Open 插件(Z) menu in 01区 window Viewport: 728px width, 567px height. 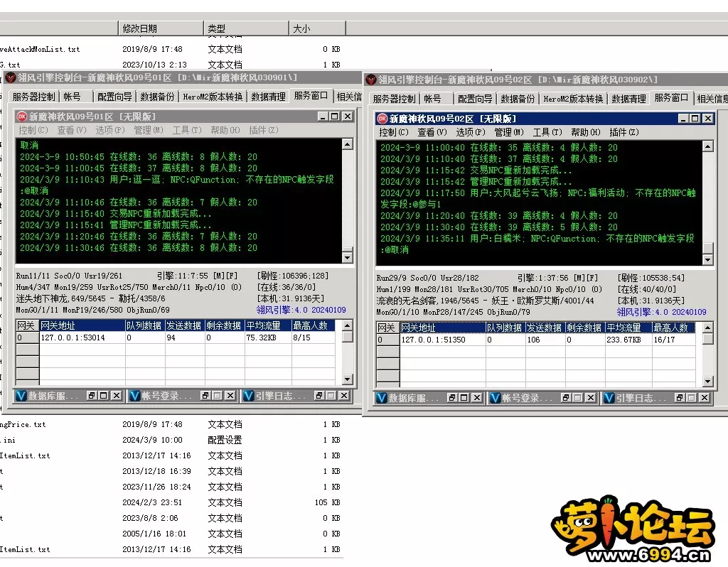(264, 131)
